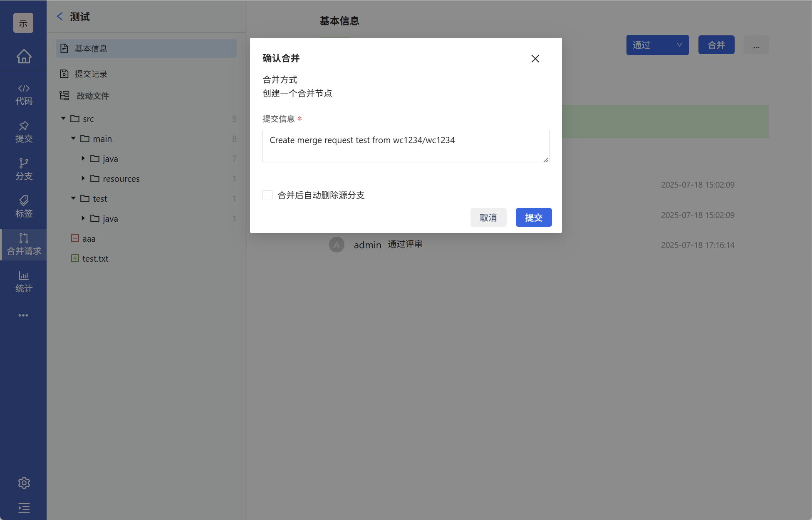The height and width of the screenshot is (520, 812).
Task: Open the 改动文件 section
Action: [x=92, y=96]
